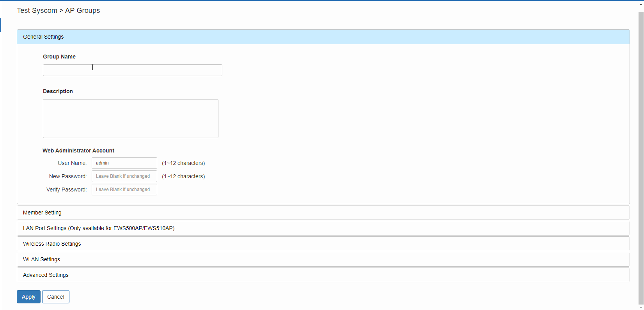Viewport: 644px width, 310px height.
Task: Expand the Member Setting section
Action: [x=323, y=213]
